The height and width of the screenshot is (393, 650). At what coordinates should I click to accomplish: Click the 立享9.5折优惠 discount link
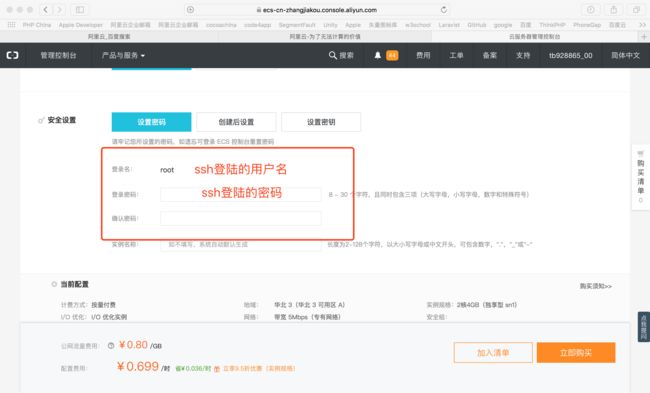[x=259, y=368]
